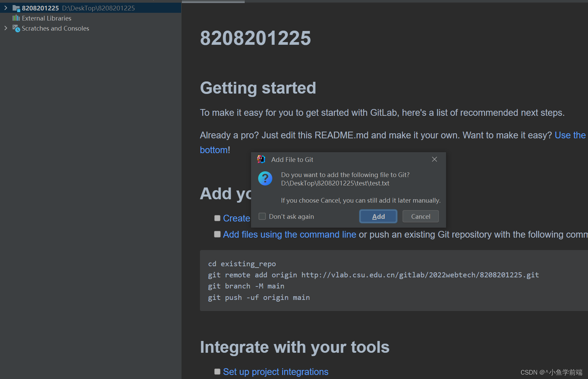Image resolution: width=588 pixels, height=379 pixels.
Task: Select the 8208201225 project root row
Action: tap(91, 8)
